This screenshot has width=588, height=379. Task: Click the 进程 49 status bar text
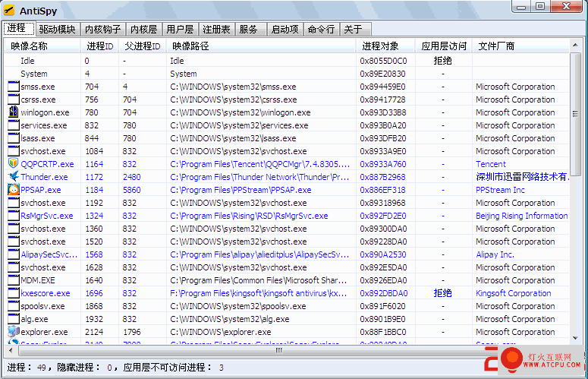[x=27, y=368]
